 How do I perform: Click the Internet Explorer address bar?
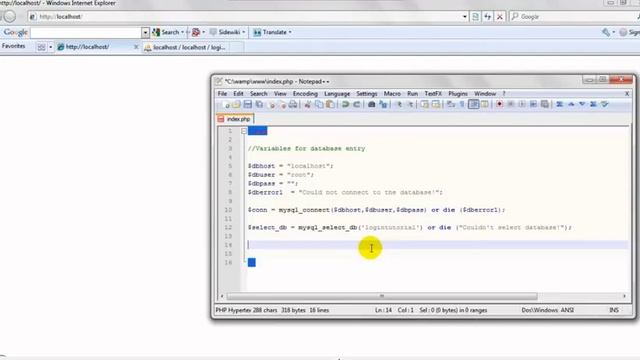click(245, 17)
